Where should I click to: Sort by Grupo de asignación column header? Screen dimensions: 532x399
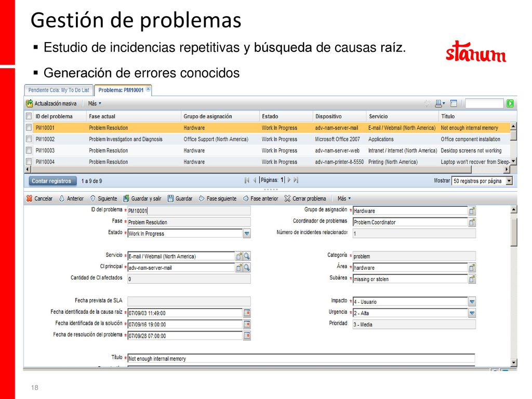(208, 116)
